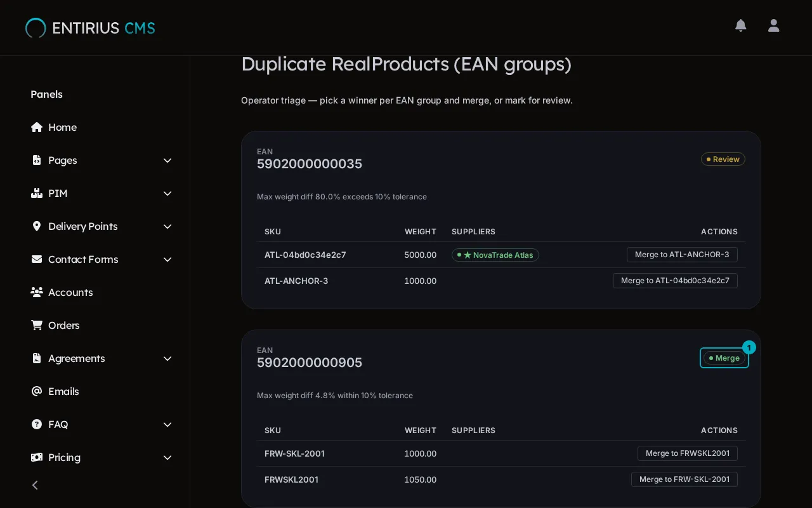Click the Merge status badge
The image size is (812, 508).
point(724,358)
